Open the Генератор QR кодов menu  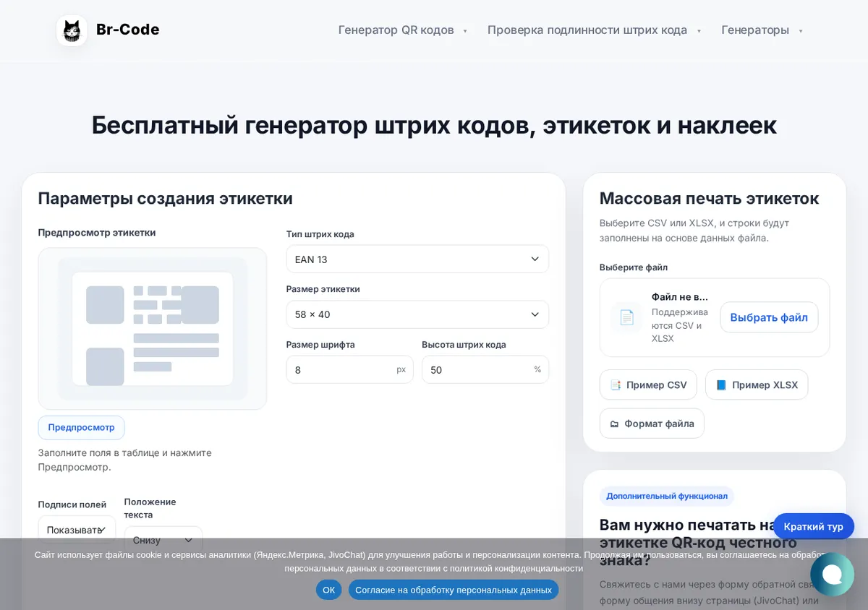pos(403,30)
